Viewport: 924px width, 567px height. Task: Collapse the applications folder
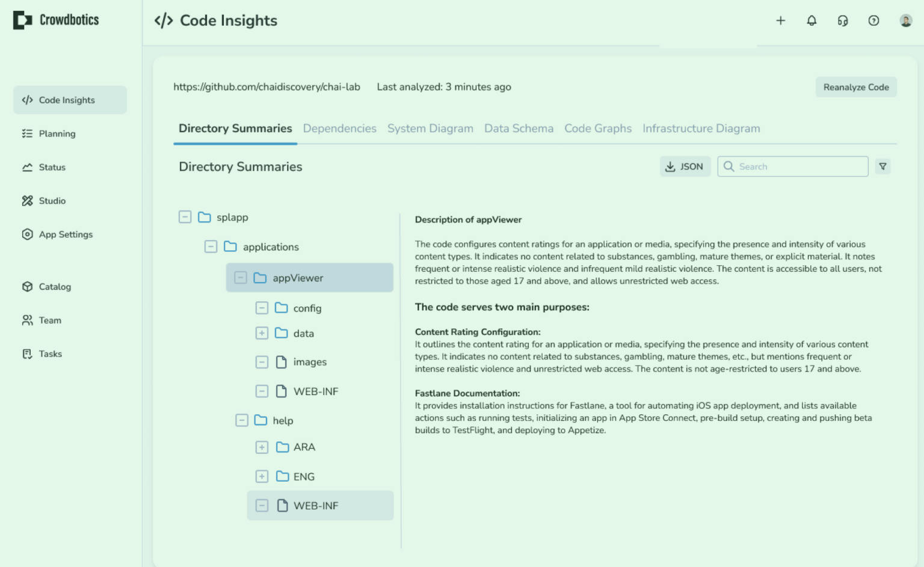point(211,247)
